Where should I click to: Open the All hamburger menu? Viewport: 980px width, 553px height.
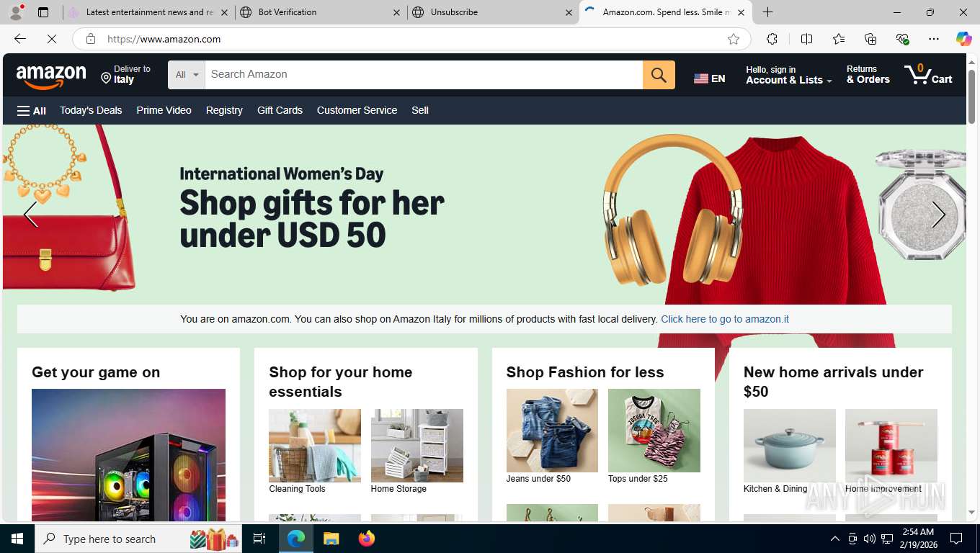pos(32,110)
